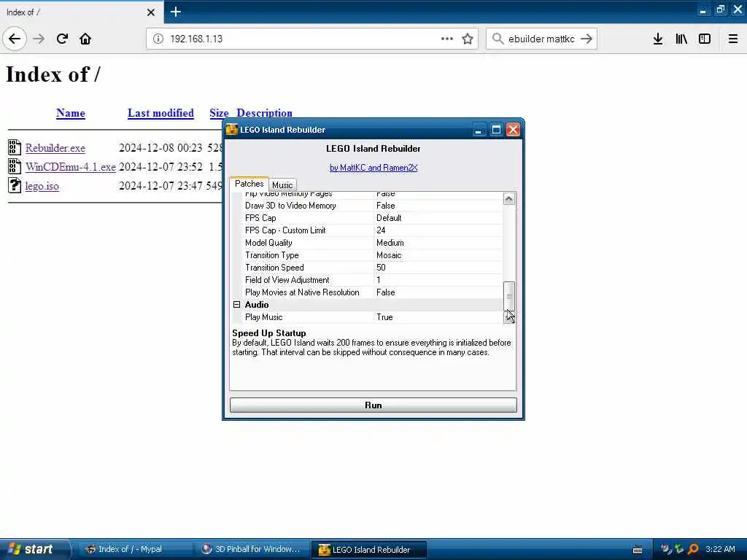
Task: Show site information icon in address bar
Action: [x=158, y=39]
